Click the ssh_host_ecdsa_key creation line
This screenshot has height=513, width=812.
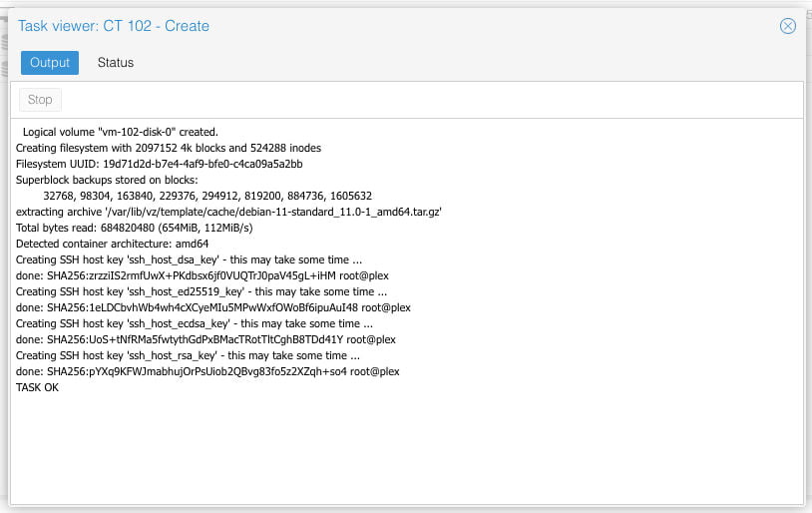(195, 323)
